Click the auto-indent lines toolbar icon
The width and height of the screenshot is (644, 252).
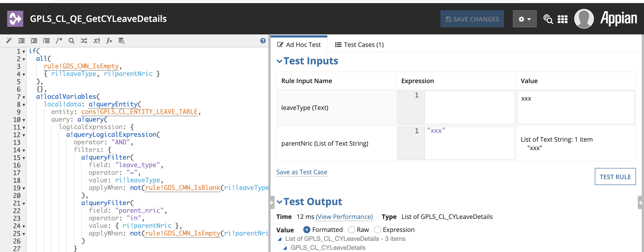pos(47,40)
